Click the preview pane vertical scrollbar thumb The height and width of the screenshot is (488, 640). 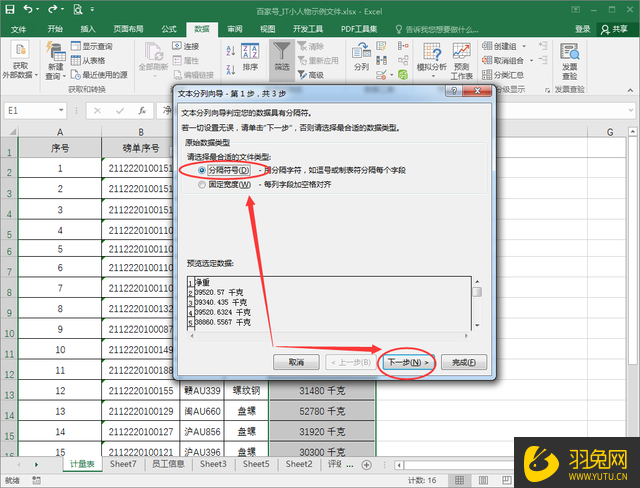[477, 292]
